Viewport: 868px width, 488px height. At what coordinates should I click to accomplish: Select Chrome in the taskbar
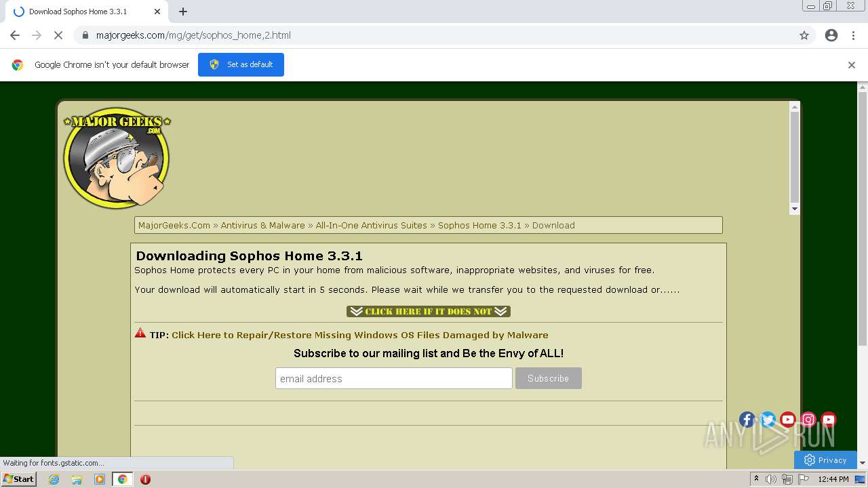coord(123,479)
